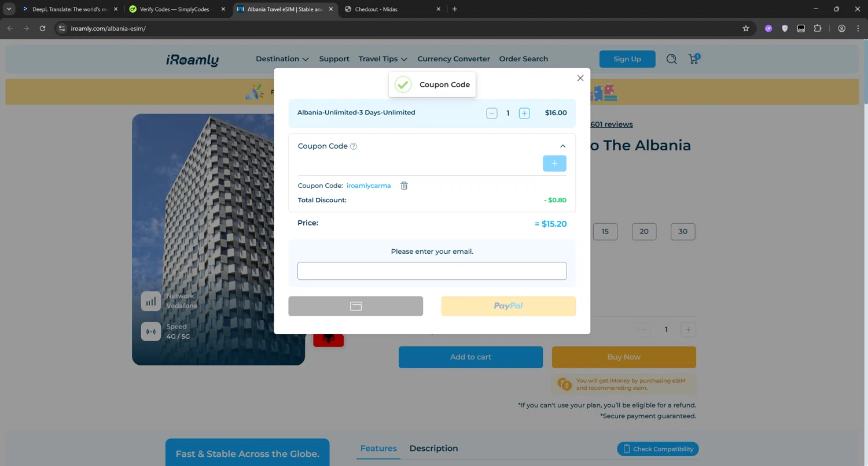The height and width of the screenshot is (466, 868).
Task: Click the shield extension icon
Action: (785, 28)
